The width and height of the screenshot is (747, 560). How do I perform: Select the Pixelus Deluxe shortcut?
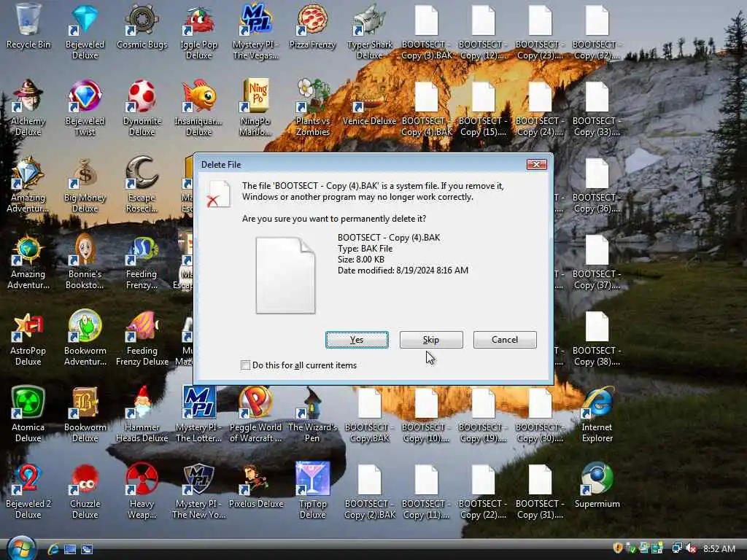pyautogui.click(x=256, y=486)
